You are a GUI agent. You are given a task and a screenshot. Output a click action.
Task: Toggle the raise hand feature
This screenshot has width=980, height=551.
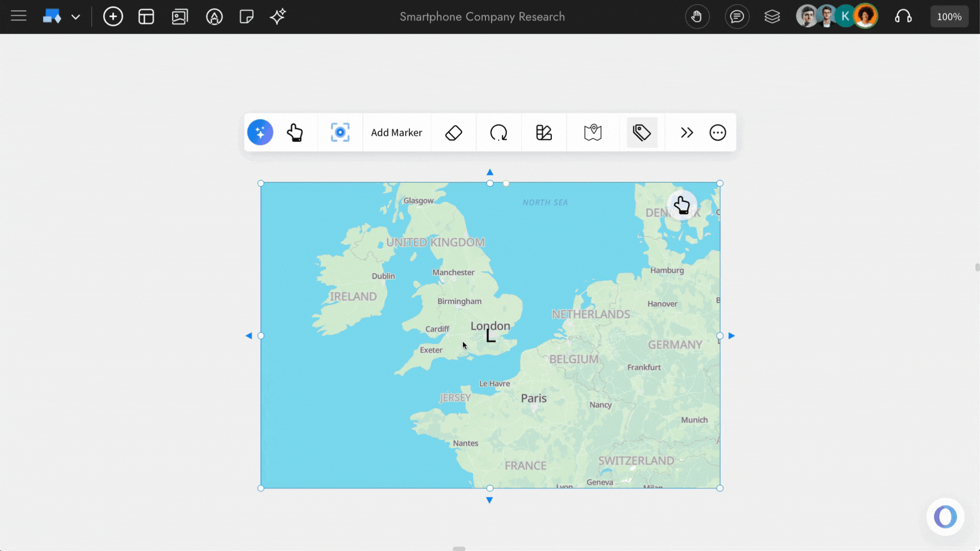[x=697, y=16]
